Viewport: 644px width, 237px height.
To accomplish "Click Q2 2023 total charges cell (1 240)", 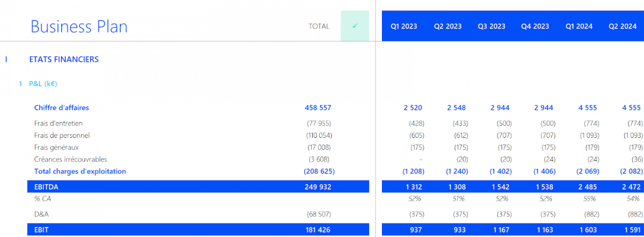I will 457,171.
